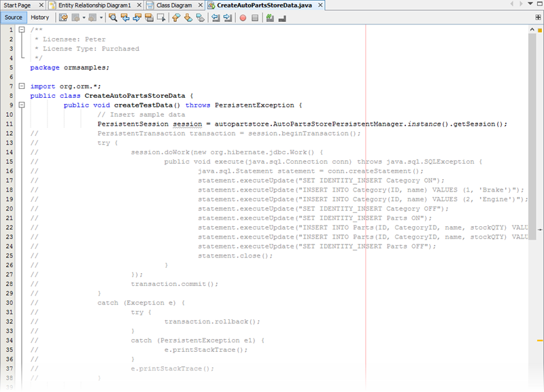Click the vertical scrollbar in editor

click(539, 136)
